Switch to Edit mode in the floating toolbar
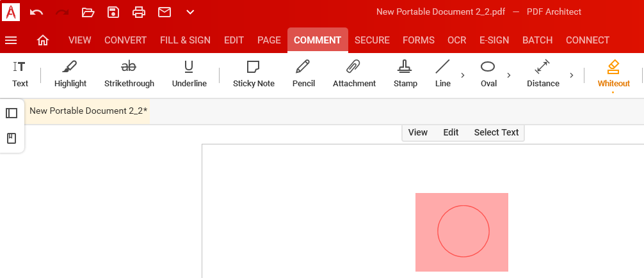644x278 pixels. (x=451, y=132)
